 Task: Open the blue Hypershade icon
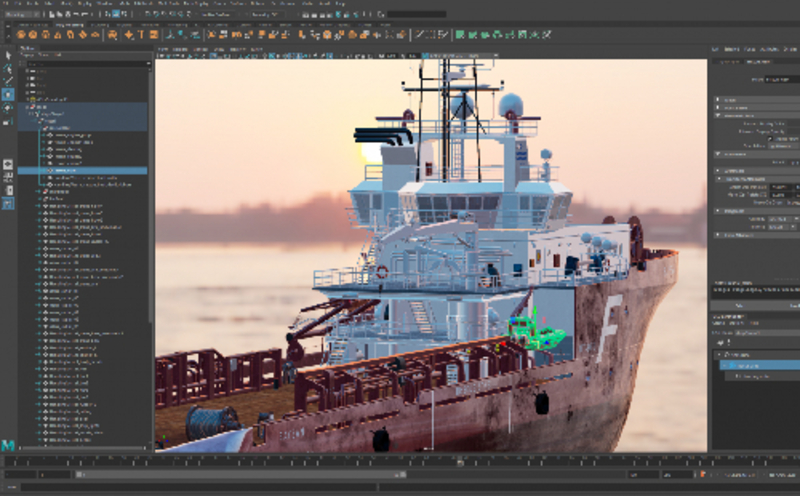tap(339, 14)
